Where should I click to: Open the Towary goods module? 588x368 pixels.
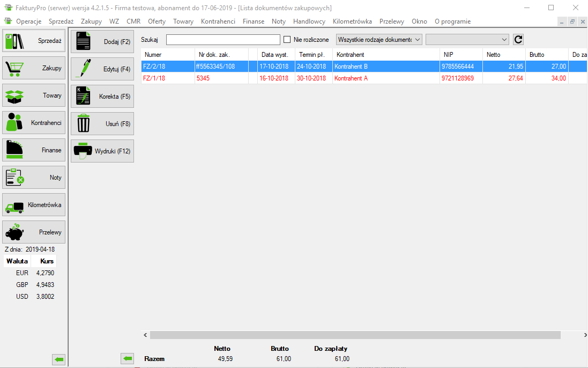[x=34, y=95]
